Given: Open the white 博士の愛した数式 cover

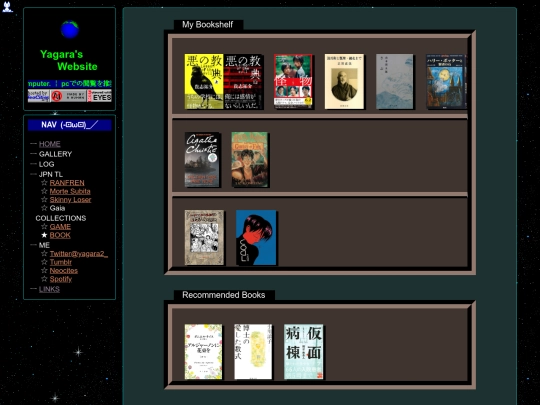Looking at the screenshot, I should [253, 352].
